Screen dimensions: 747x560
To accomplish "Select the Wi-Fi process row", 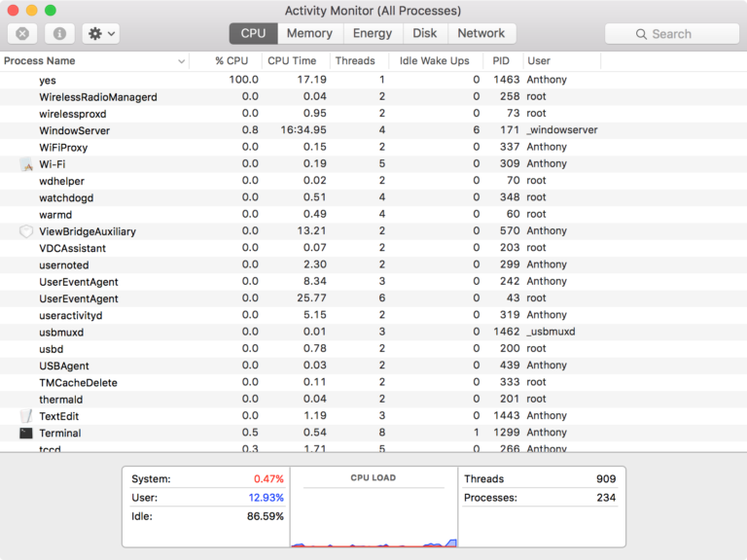I will [373, 164].
